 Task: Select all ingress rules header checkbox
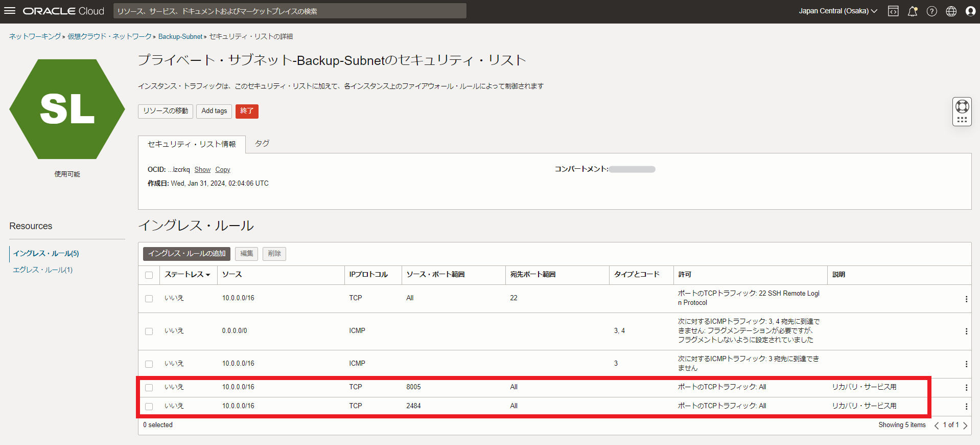(149, 275)
